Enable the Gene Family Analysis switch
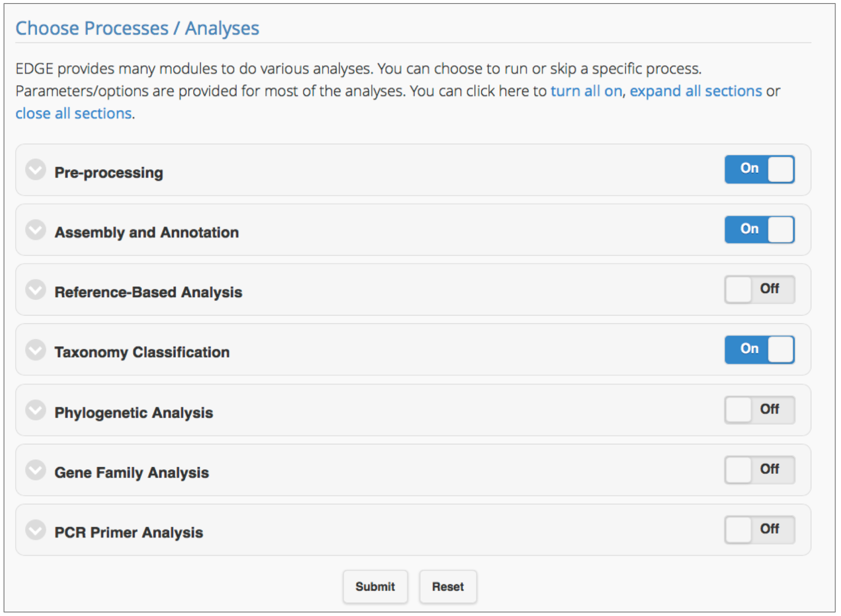The width and height of the screenshot is (841, 616). pyautogui.click(x=759, y=470)
